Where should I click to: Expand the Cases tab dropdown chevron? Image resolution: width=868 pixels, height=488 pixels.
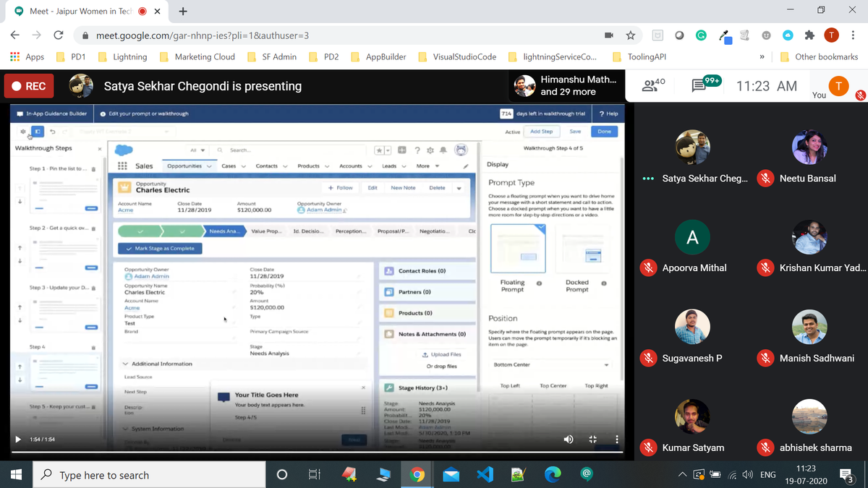coord(243,166)
